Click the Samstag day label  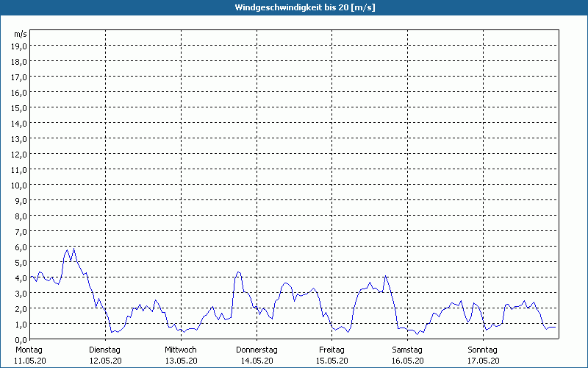[407, 350]
